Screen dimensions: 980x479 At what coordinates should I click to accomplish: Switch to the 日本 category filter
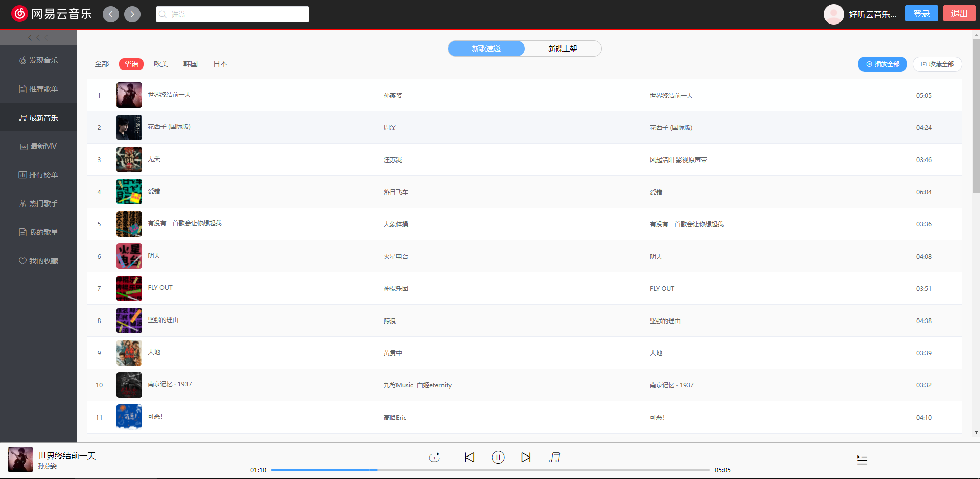220,63
